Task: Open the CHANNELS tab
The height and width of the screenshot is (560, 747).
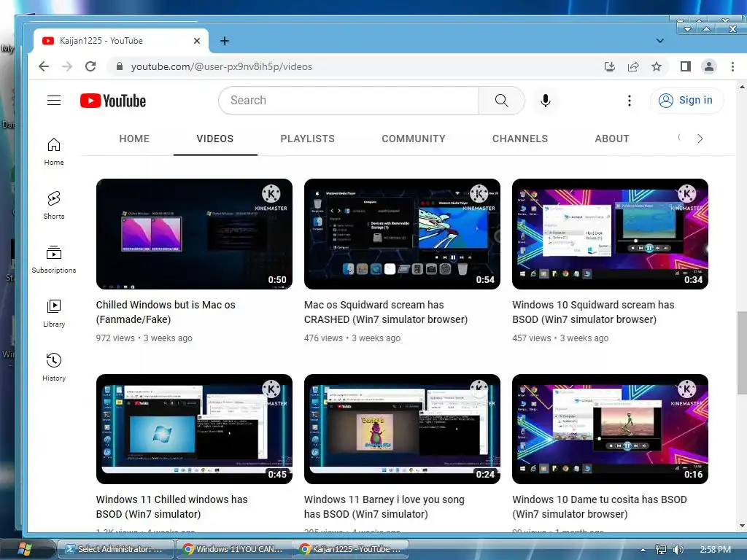Action: pos(519,139)
